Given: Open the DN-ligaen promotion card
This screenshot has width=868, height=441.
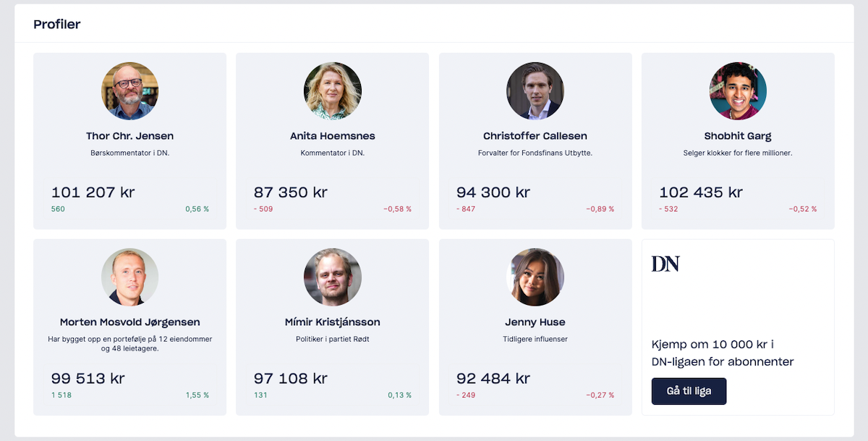Looking at the screenshot, I should 737,327.
